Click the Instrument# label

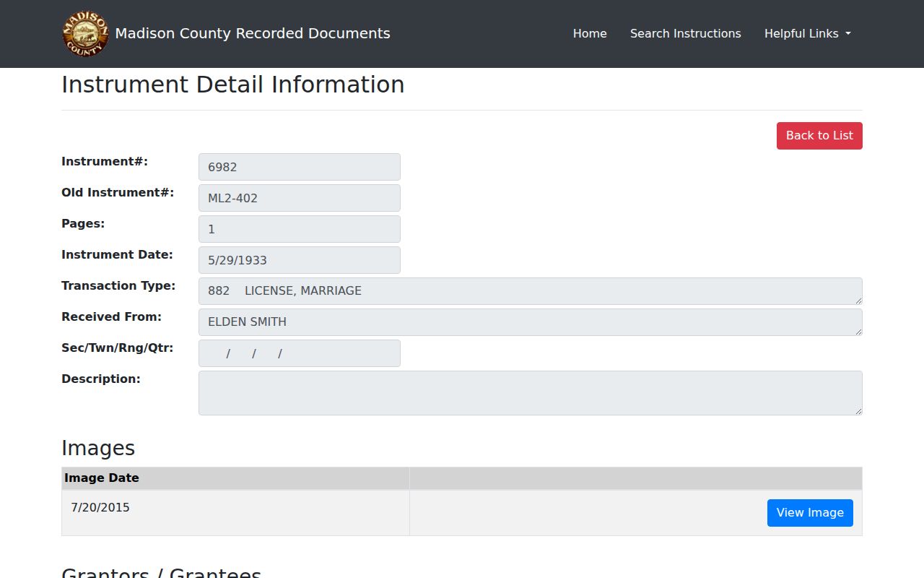tap(105, 162)
